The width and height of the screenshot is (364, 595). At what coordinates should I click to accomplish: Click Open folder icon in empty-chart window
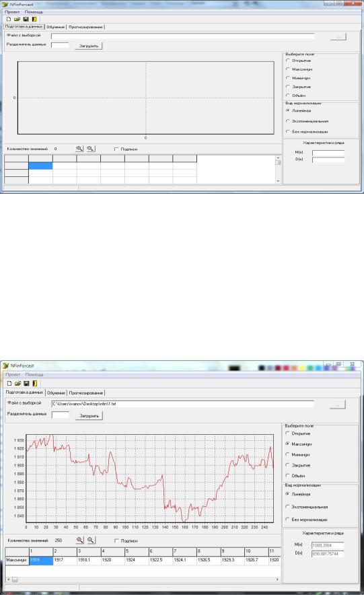pos(17,19)
